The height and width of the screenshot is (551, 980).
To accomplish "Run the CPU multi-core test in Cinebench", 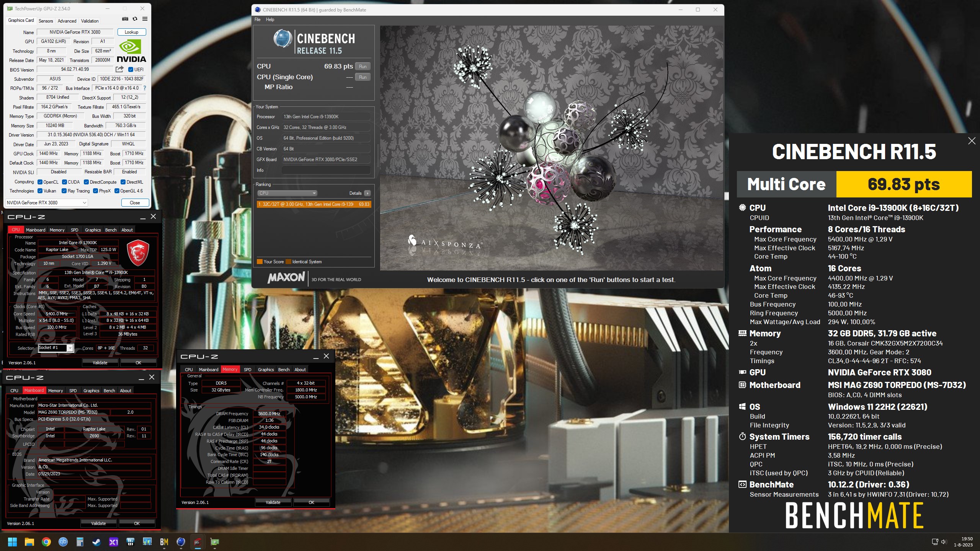I will coord(363,66).
